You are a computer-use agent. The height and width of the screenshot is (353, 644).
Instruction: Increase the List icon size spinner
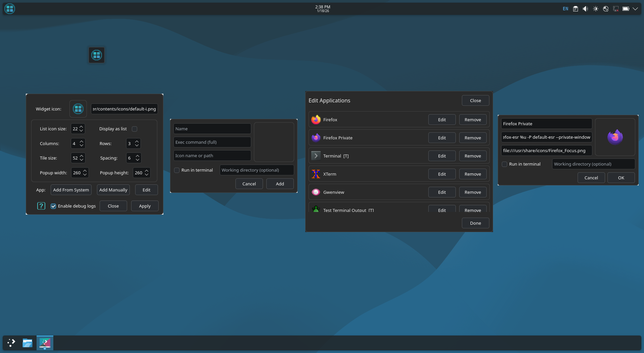point(81,127)
